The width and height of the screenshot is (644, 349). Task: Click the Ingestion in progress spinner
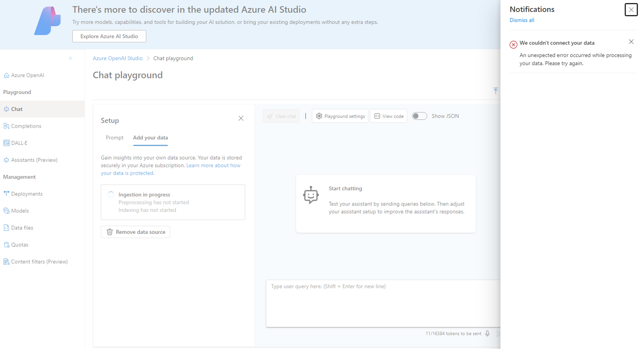click(x=111, y=195)
